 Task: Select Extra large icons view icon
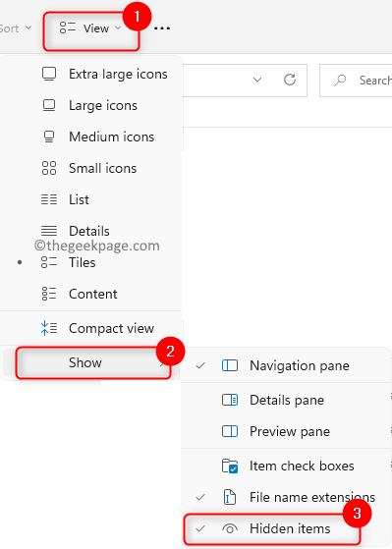tap(49, 75)
